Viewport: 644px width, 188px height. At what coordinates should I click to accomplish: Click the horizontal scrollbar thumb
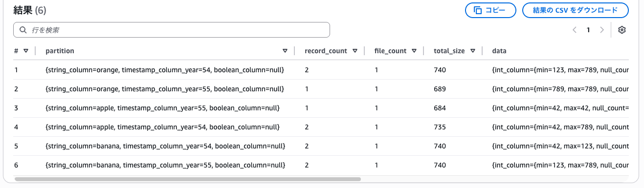188,179
